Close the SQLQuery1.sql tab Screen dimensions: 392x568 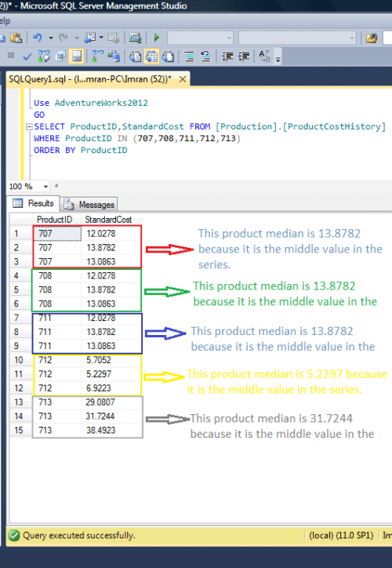pos(183,79)
